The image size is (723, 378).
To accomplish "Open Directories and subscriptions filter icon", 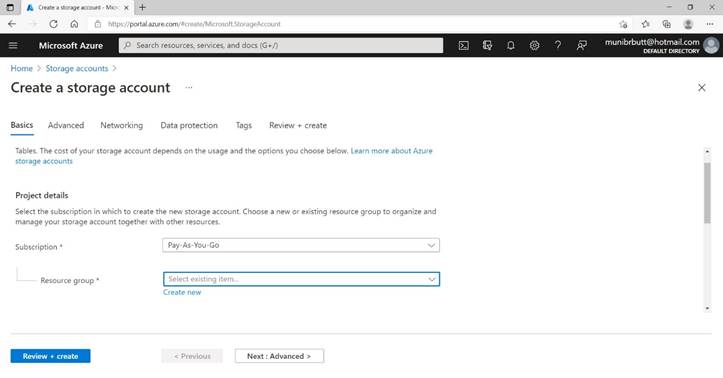I will 487,45.
